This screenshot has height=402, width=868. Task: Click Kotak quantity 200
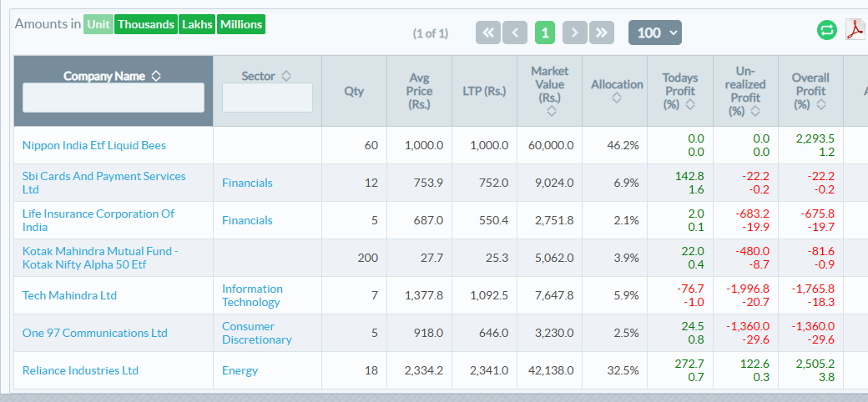pyautogui.click(x=368, y=259)
